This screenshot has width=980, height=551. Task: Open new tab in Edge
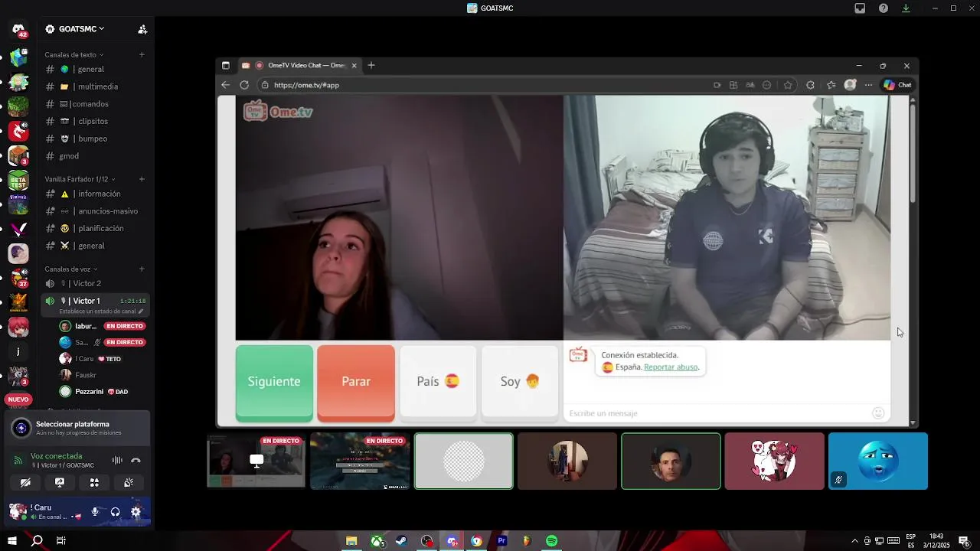pyautogui.click(x=371, y=65)
